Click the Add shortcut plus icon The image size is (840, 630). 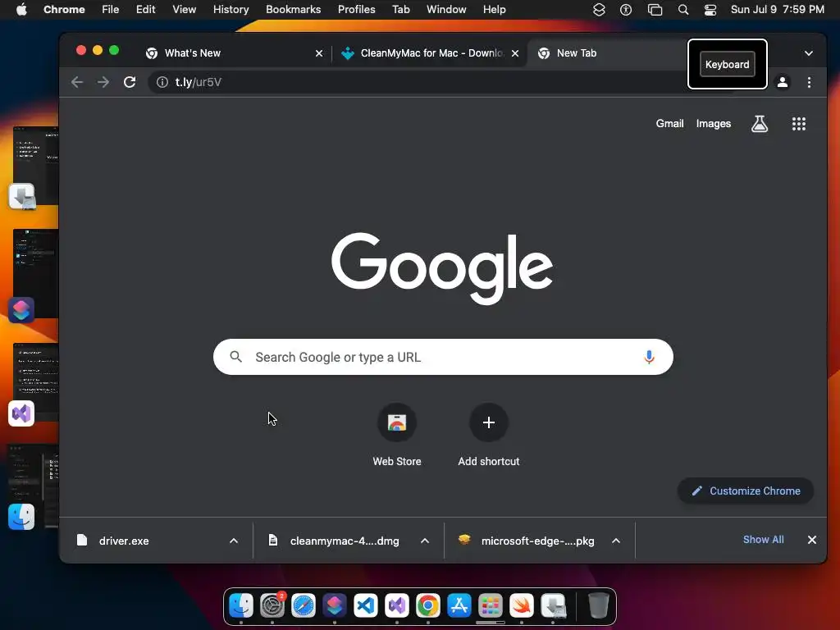(x=489, y=422)
